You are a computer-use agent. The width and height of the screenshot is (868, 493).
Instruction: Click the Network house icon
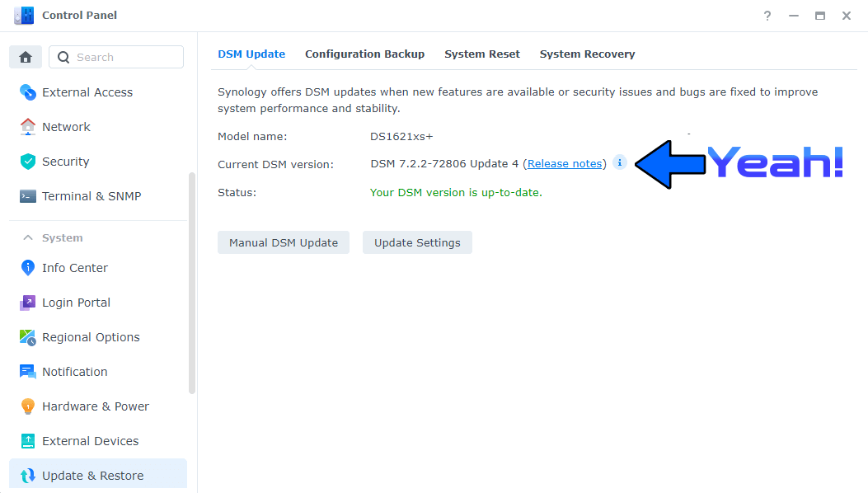point(28,127)
